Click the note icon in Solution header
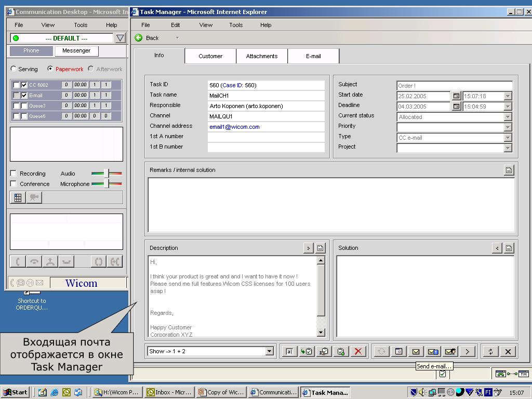Screen dimensions: 532x399 click(x=509, y=248)
